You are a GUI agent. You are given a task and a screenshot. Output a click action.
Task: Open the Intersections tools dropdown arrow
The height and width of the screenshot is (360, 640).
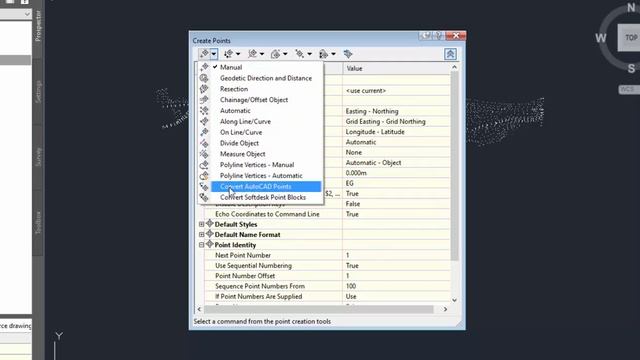coord(238,54)
